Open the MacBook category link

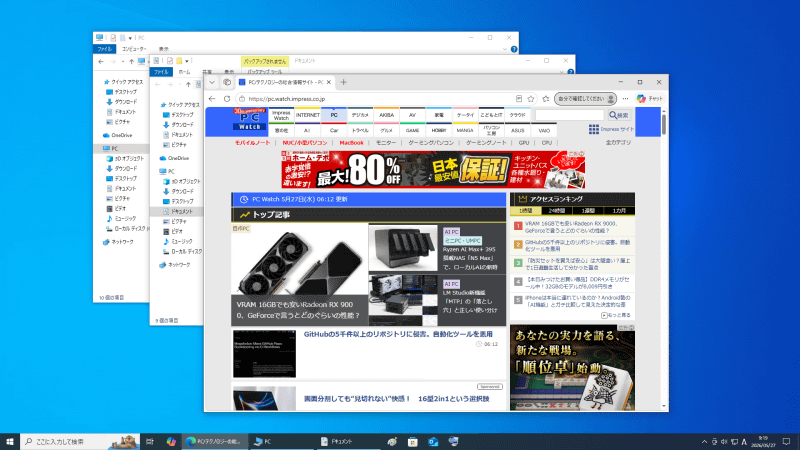click(x=351, y=143)
